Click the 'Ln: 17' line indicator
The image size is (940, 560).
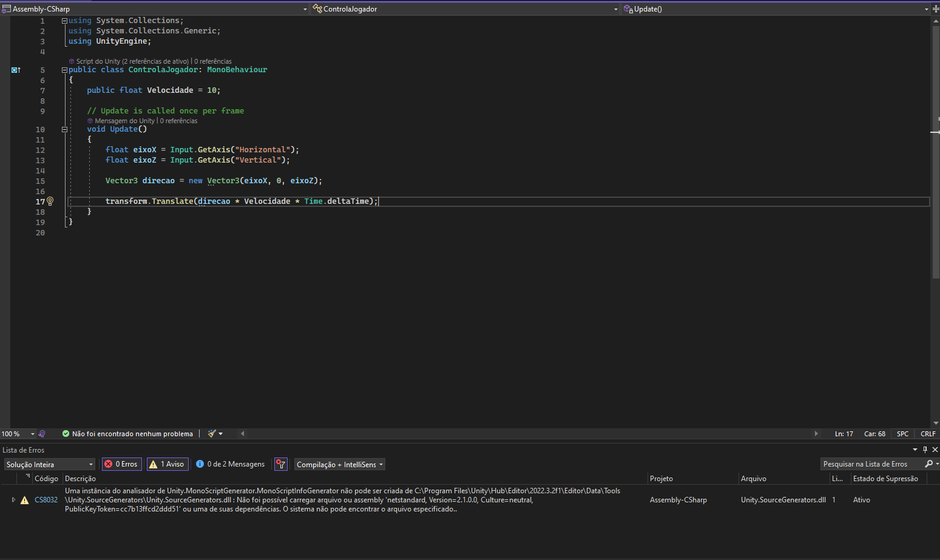[x=844, y=434]
